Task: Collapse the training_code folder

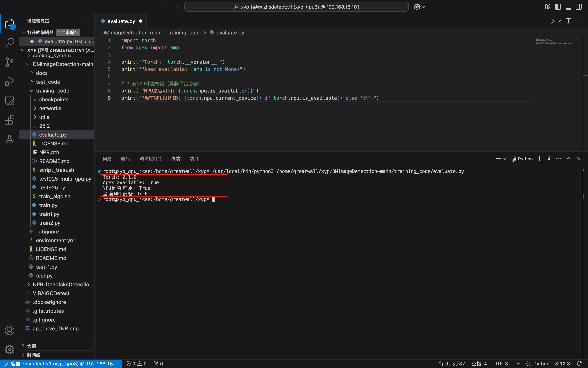Action: [52, 90]
